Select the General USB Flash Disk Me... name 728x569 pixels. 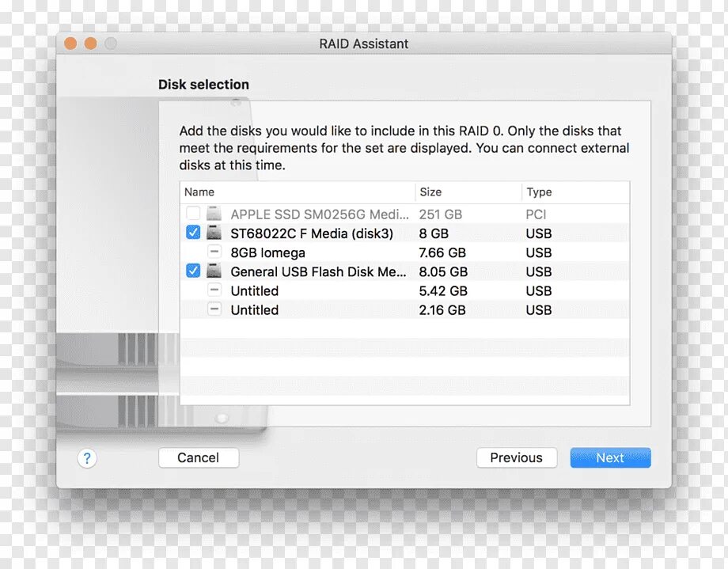pyautogui.click(x=318, y=271)
